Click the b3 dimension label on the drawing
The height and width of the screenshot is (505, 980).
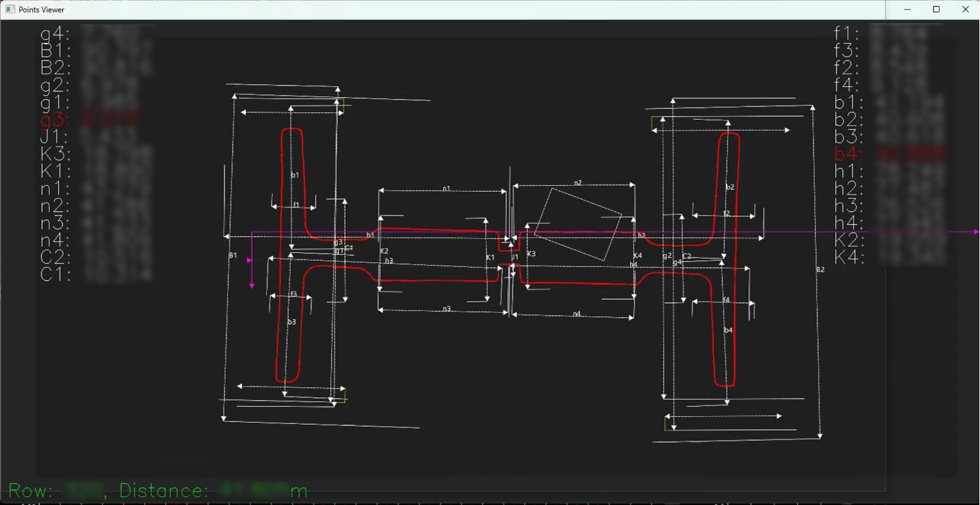[292, 322]
